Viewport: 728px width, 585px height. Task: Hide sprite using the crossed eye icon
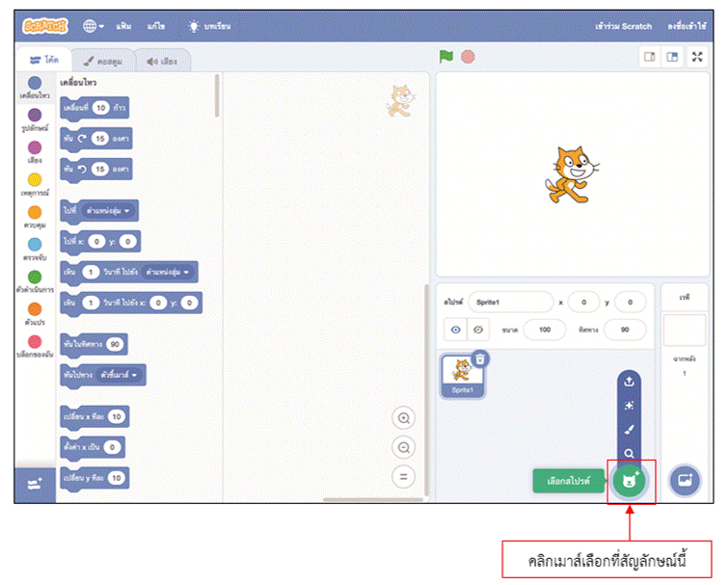click(x=480, y=330)
